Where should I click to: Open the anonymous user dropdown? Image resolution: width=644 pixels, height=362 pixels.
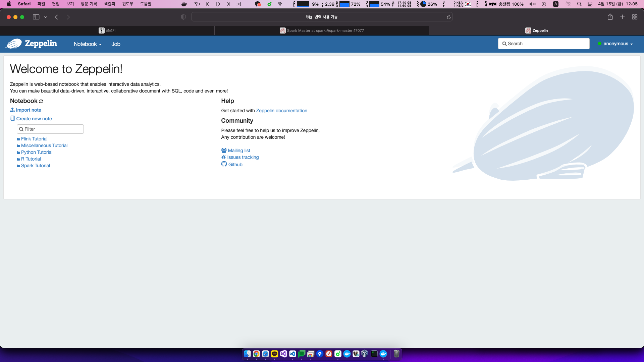tap(615, 44)
